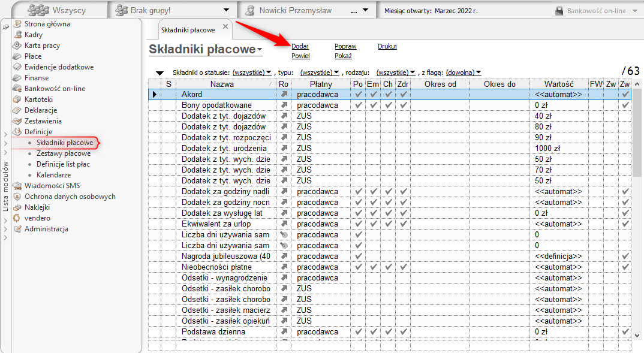
Task: Click the Popraw link
Action: 345,46
